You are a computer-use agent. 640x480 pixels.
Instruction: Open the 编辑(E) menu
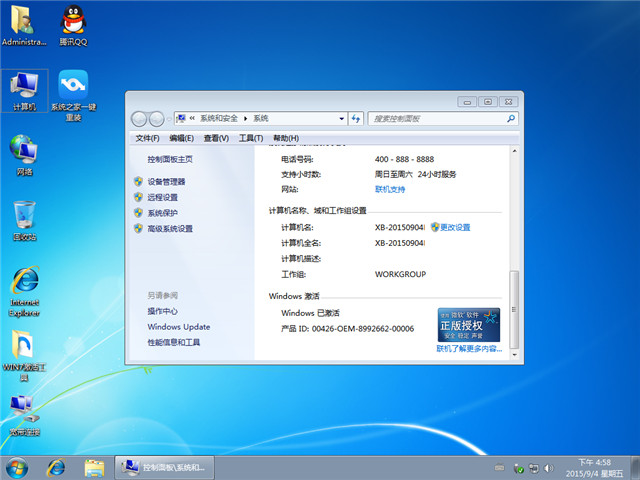(181, 138)
